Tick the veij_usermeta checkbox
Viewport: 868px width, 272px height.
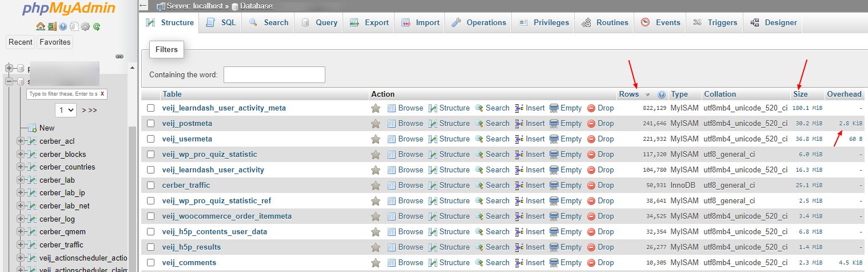click(151, 139)
